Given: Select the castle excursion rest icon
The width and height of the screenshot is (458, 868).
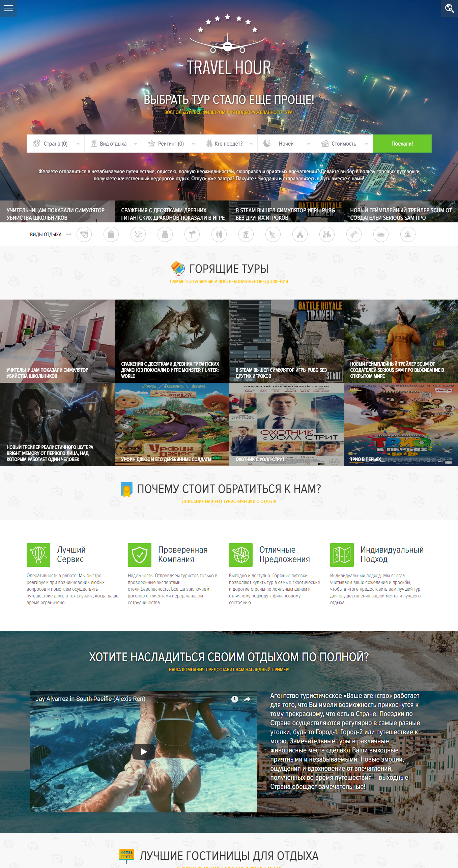Looking at the screenshot, I should tap(300, 234).
